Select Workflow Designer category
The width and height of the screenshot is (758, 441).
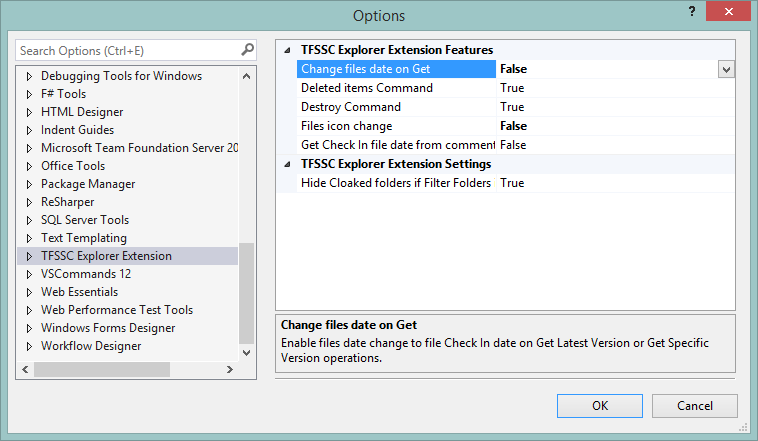pos(91,346)
